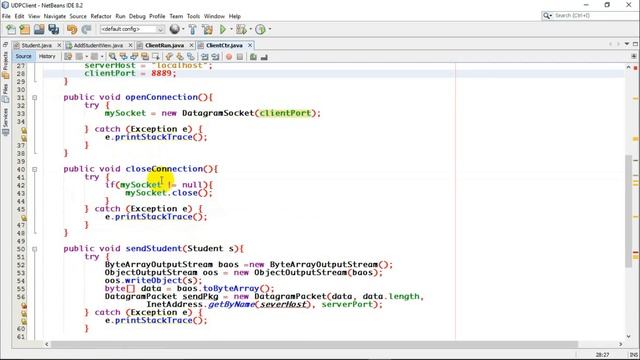Open the Debug menu

point(137,16)
